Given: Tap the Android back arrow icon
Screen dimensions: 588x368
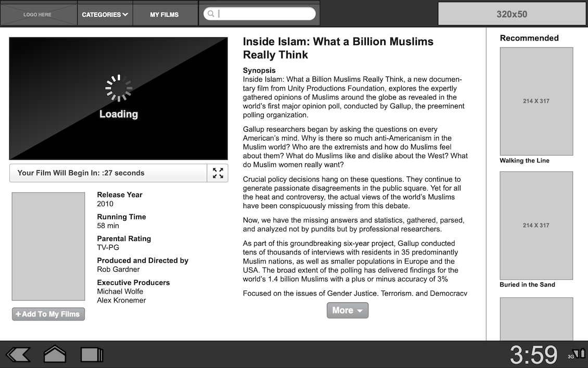Looking at the screenshot, I should [x=18, y=355].
